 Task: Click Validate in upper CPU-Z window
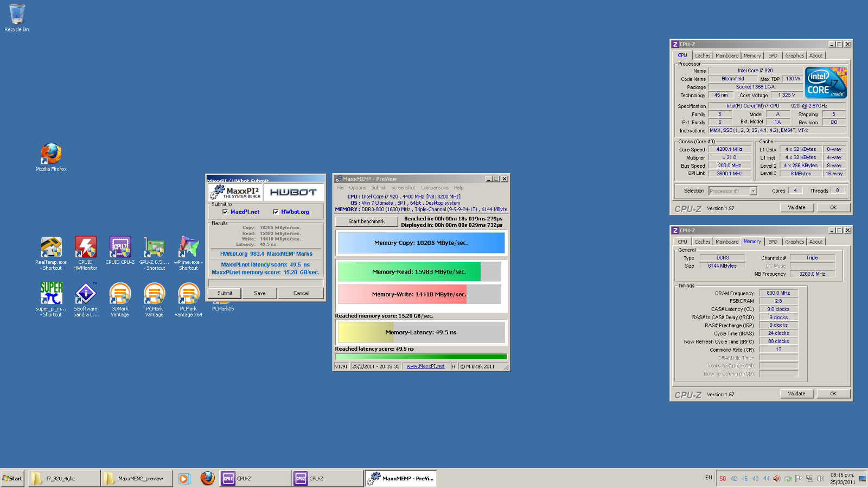click(x=796, y=207)
